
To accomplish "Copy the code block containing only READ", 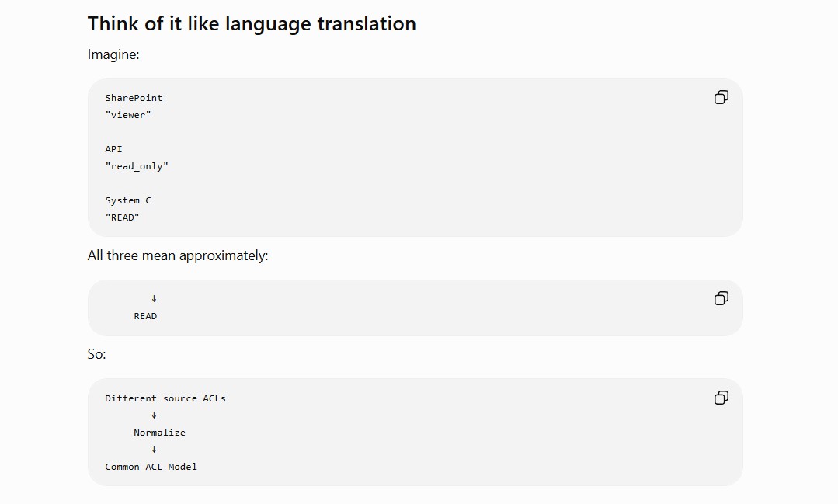I will tap(721, 298).
